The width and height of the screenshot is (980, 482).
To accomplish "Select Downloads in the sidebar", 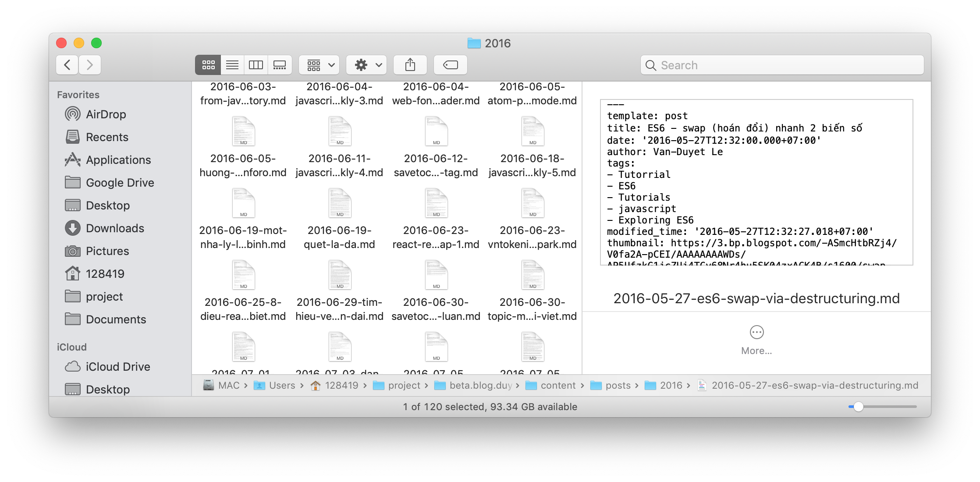I will point(115,228).
